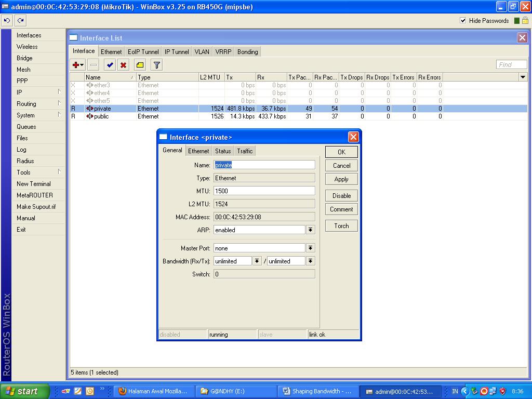Click the Undo arrow in WinBox toolbar

[x=7, y=21]
